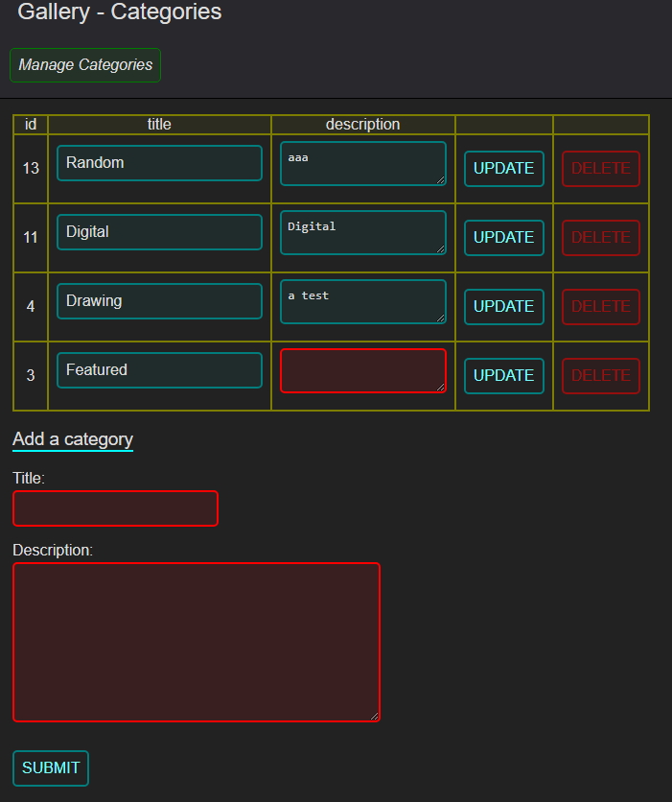
Task: Submit the new category form
Action: (51, 768)
